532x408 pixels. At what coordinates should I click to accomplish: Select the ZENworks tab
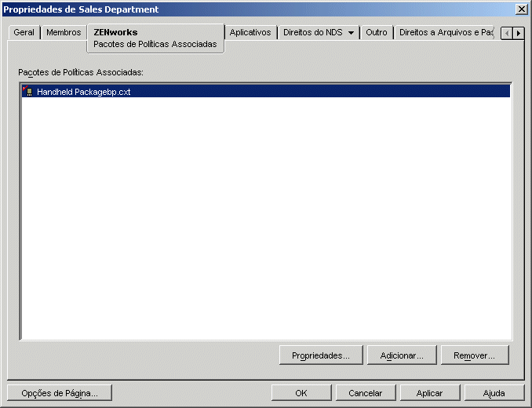point(155,38)
